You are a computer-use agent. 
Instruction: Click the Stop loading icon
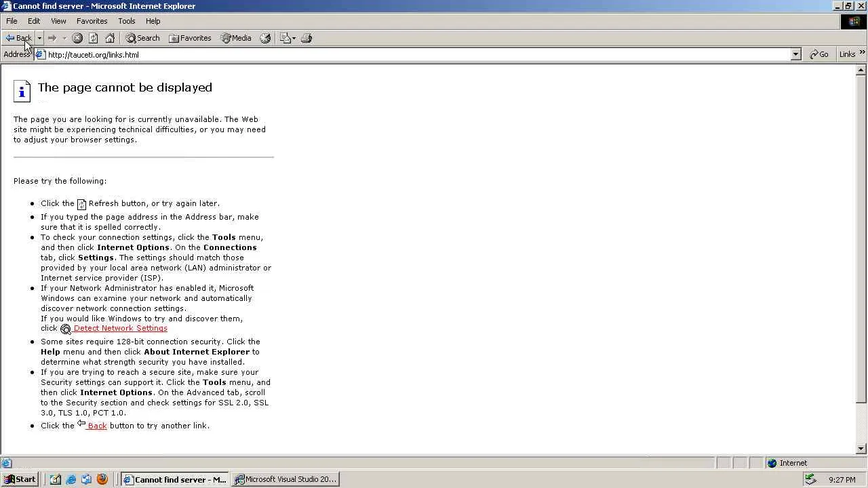(77, 38)
